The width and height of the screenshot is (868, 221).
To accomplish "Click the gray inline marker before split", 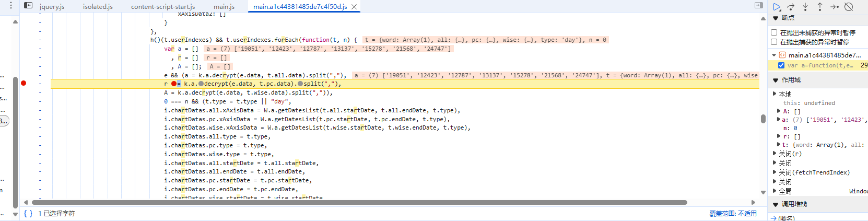I will tap(300, 84).
